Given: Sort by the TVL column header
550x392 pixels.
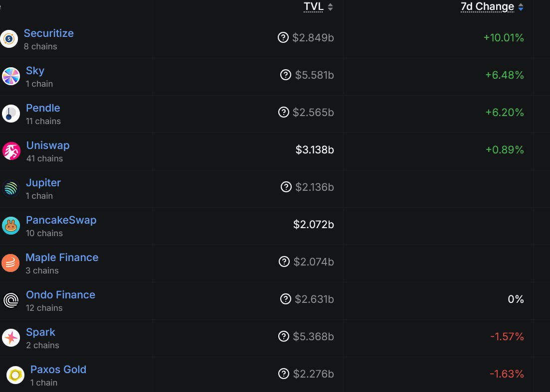Looking at the screenshot, I should (x=313, y=6).
